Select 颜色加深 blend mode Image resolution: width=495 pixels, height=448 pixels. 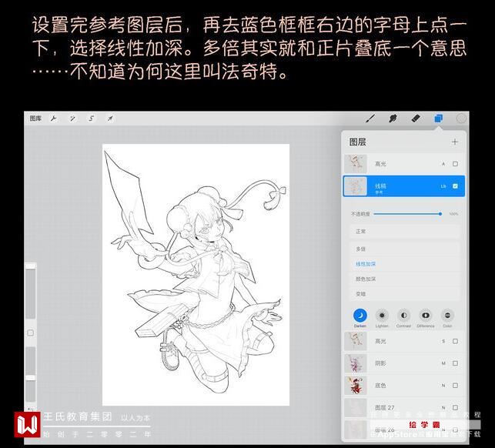click(366, 279)
